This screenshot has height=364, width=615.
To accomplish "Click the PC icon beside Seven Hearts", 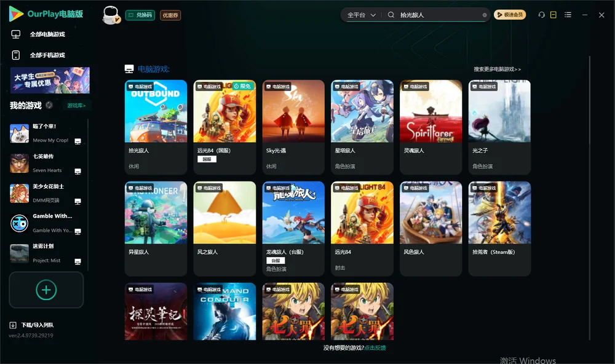I will coord(77,172).
